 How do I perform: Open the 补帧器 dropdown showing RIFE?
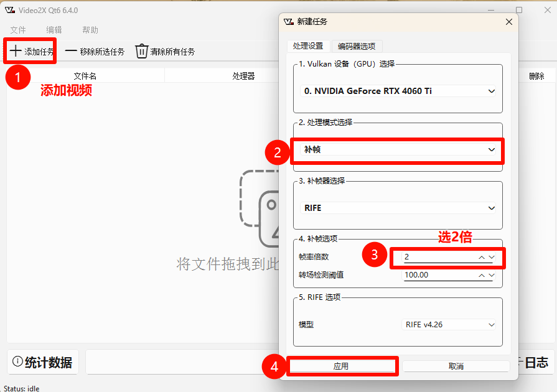coord(398,208)
